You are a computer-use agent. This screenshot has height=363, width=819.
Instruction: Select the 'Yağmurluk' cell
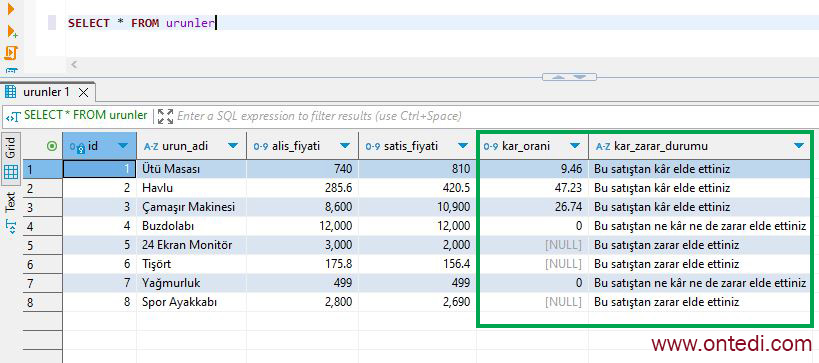(x=192, y=283)
